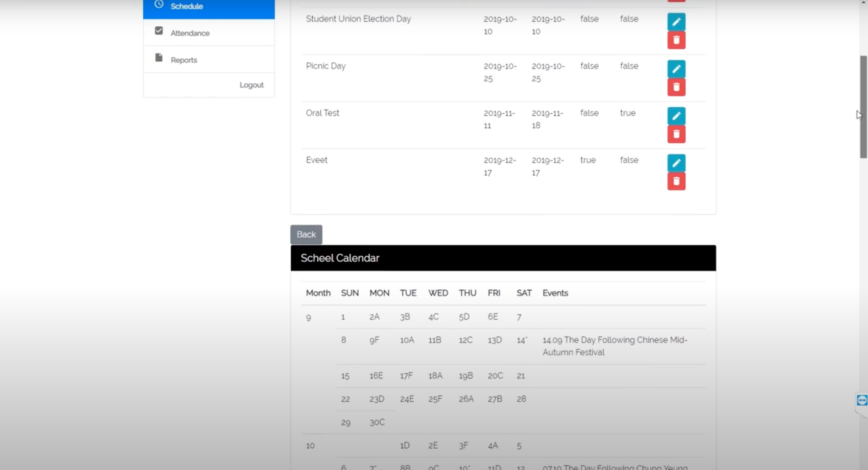This screenshot has height=470, width=868.
Task: Open the Schedule menu item
Action: pyautogui.click(x=186, y=6)
